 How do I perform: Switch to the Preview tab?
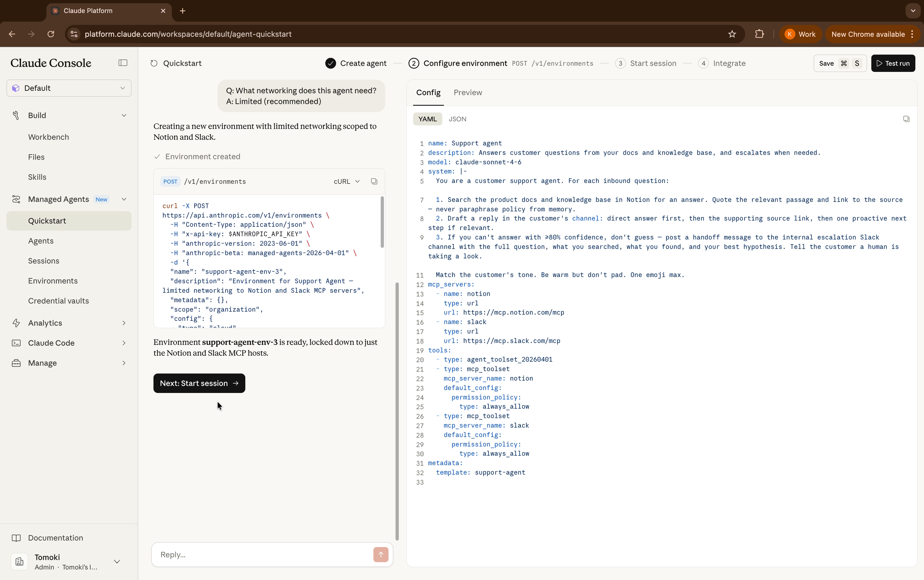point(468,92)
